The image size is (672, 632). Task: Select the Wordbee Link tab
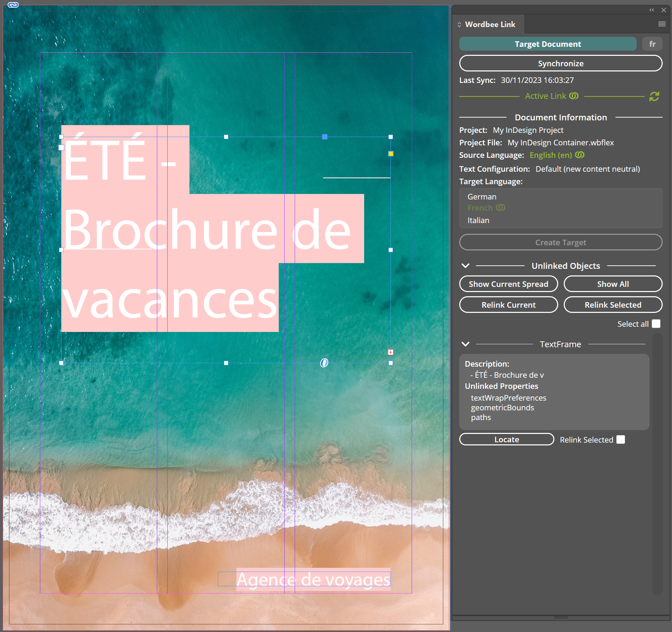coord(490,24)
